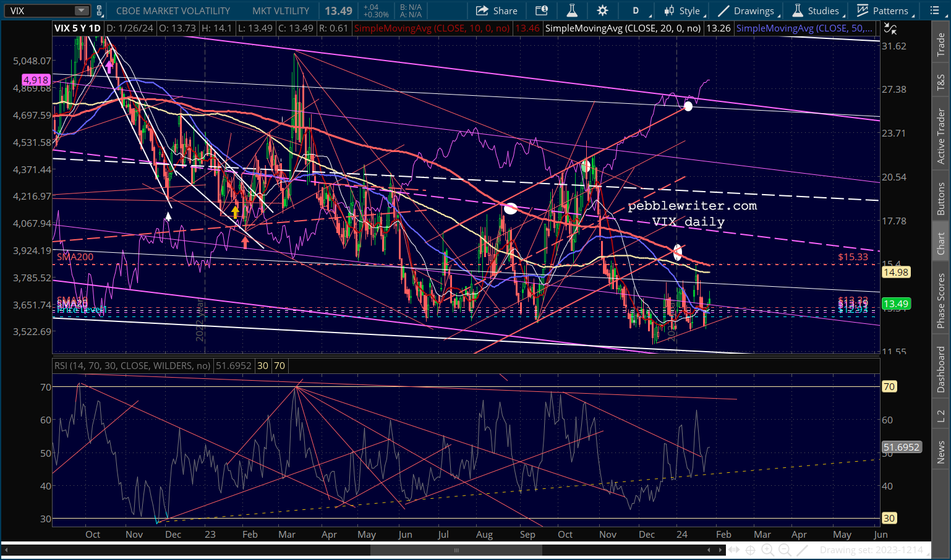The width and height of the screenshot is (951, 560).
Task: Open the Patterns menu
Action: [882, 11]
